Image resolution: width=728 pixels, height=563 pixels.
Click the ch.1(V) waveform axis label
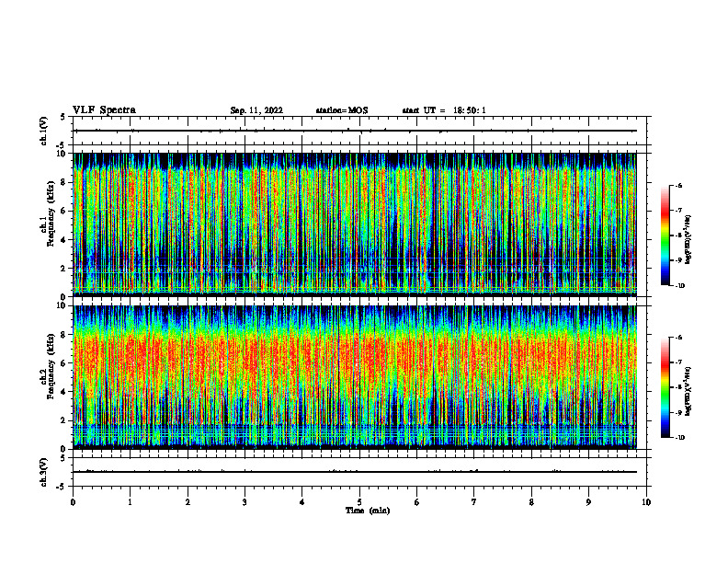click(44, 131)
